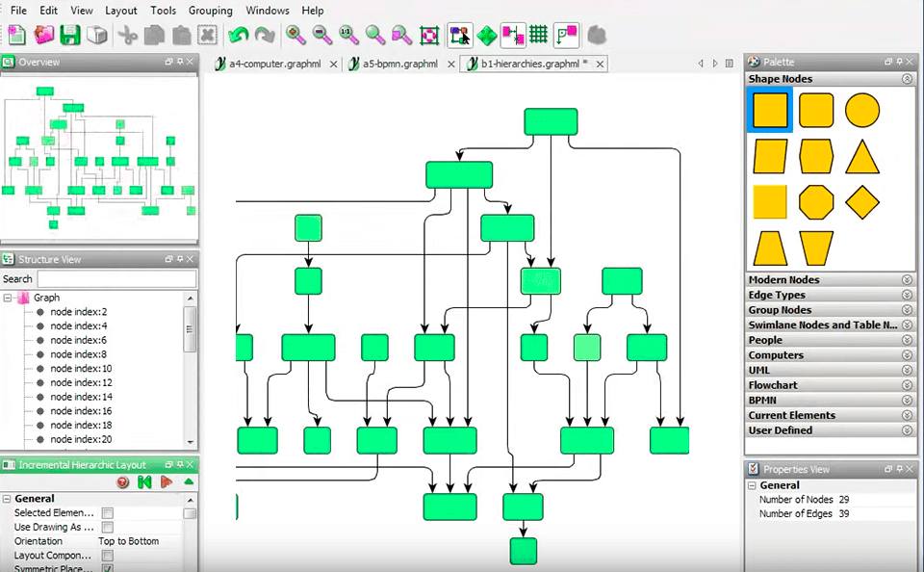The height and width of the screenshot is (572, 924).
Task: Click the Fit Content toolbar icon
Action: (x=430, y=36)
